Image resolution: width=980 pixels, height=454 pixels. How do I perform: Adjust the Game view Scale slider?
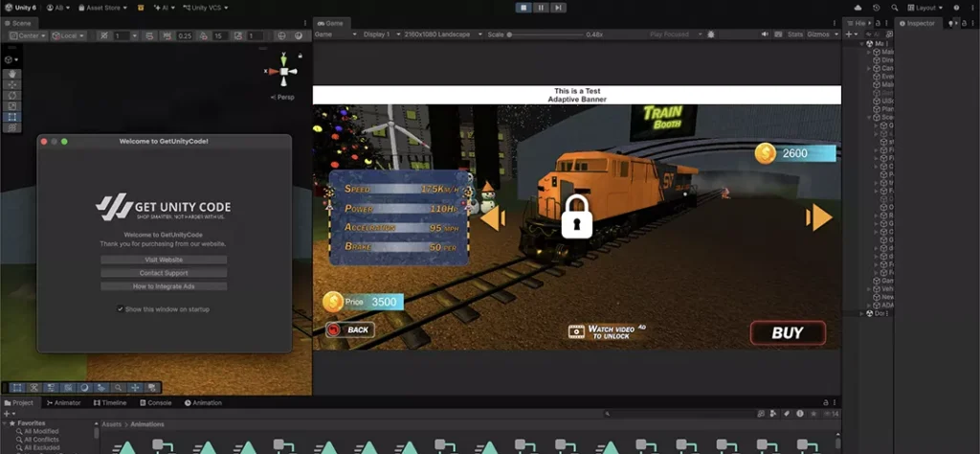(x=545, y=34)
